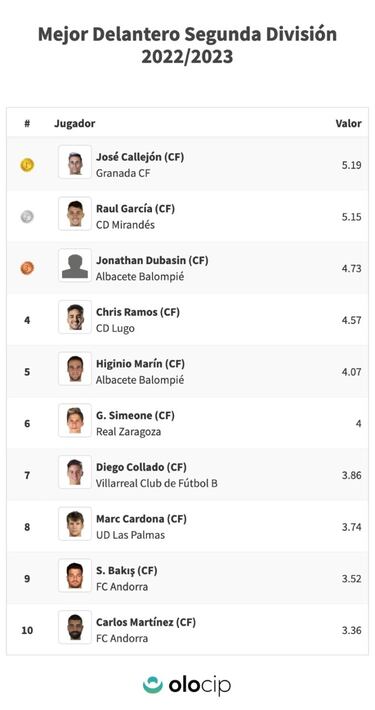Viewport: 375px width, 710px height.
Task: Sort by the Valor column header
Action: pyautogui.click(x=348, y=123)
